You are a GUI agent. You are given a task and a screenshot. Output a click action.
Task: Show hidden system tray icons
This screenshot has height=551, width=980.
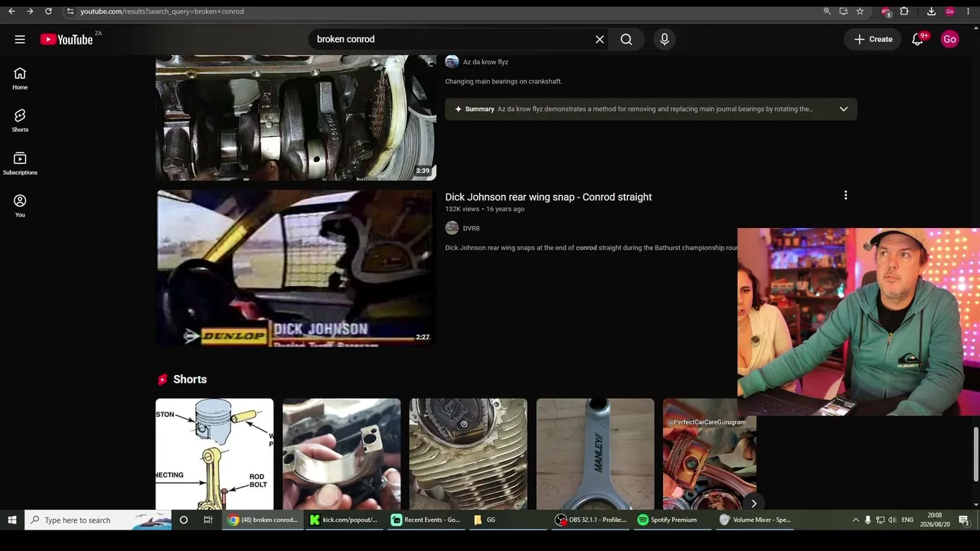[x=855, y=520]
